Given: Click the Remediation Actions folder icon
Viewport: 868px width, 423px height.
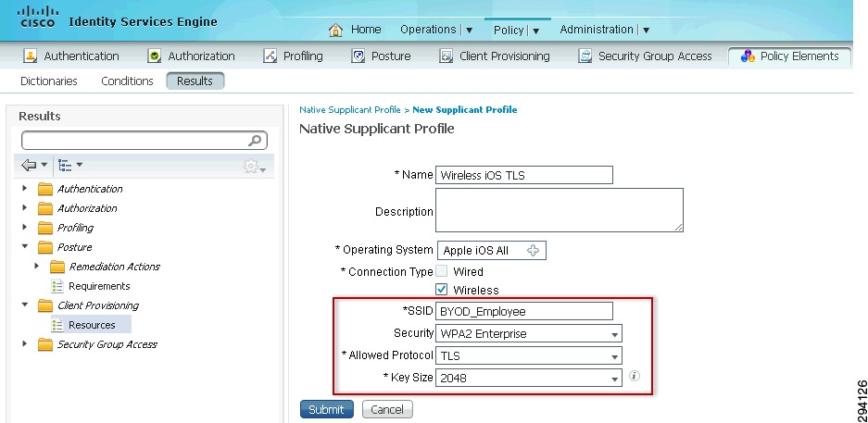Looking at the screenshot, I should 57,267.
